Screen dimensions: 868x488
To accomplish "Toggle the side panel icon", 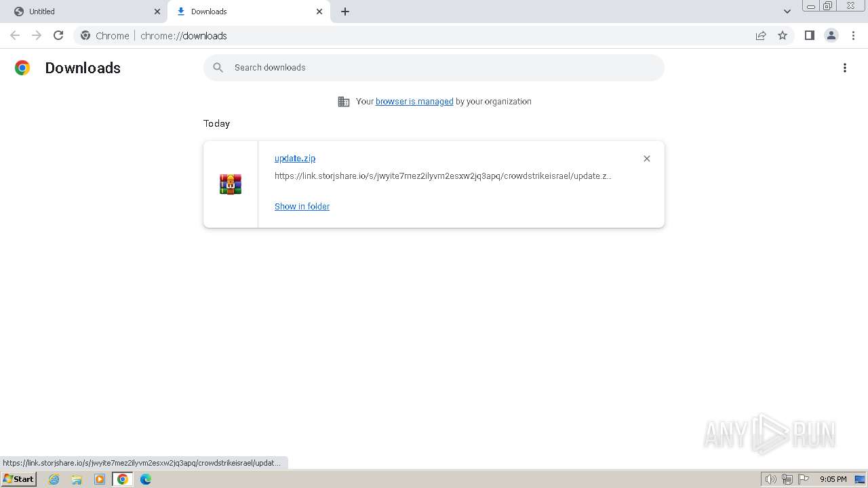I will coord(809,35).
